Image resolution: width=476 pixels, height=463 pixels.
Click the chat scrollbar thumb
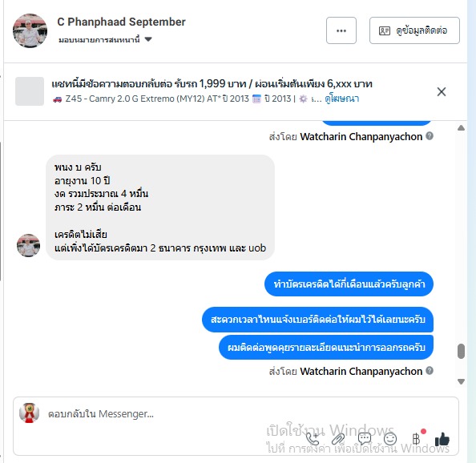[461, 351]
